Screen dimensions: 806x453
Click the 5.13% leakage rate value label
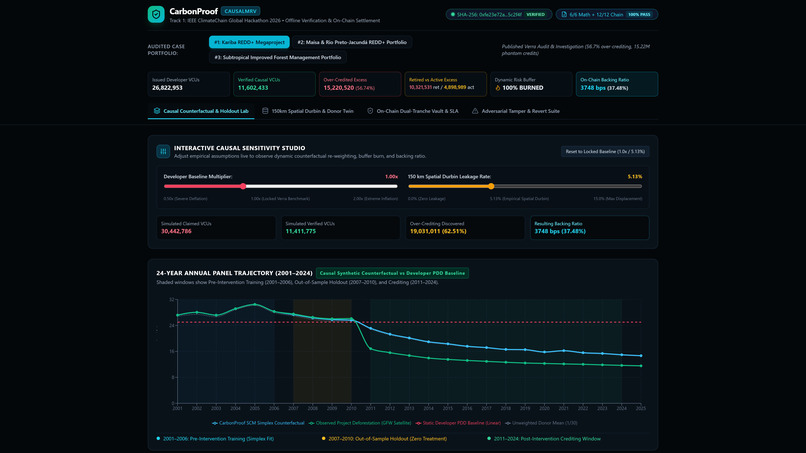[x=635, y=176]
